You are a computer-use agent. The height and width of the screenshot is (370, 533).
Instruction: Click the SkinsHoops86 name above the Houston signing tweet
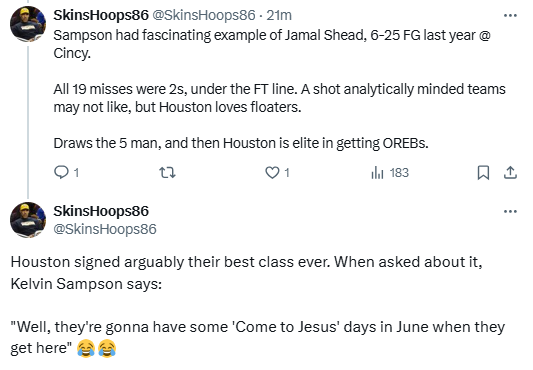click(101, 211)
